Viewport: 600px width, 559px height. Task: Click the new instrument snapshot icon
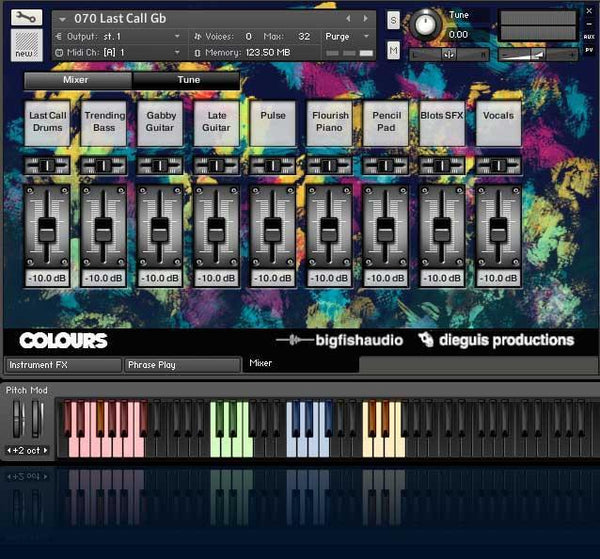click(27, 43)
